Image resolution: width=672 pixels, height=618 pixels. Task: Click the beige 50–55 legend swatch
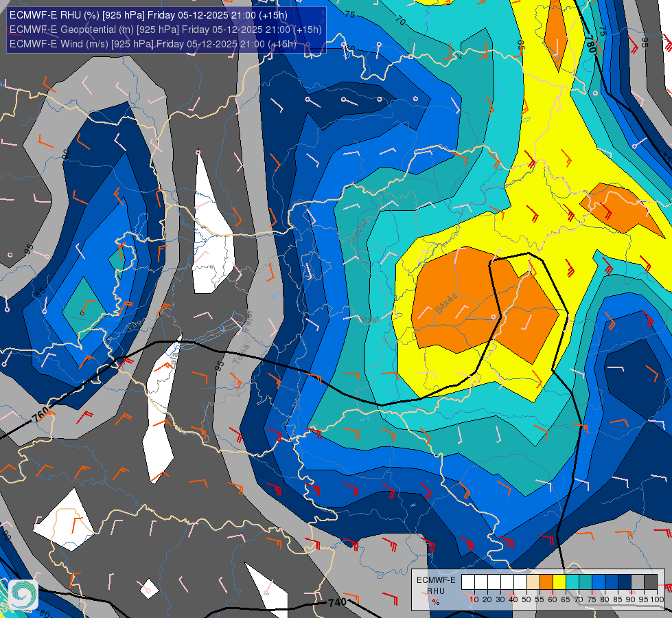[x=533, y=582]
